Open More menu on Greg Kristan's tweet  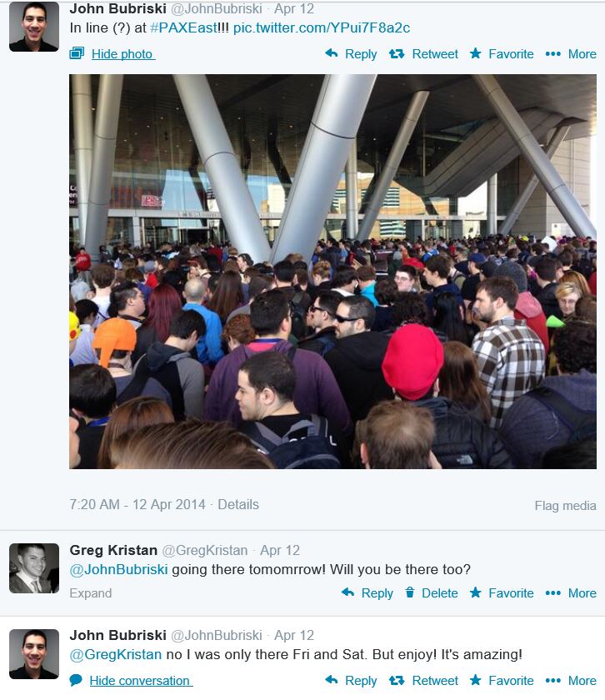tap(571, 592)
